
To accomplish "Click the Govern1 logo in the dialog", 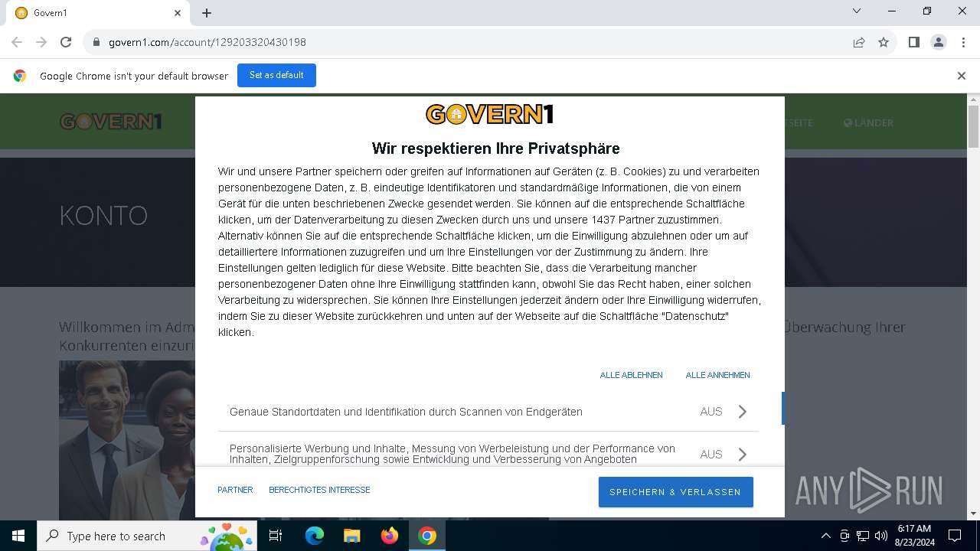I will (490, 115).
